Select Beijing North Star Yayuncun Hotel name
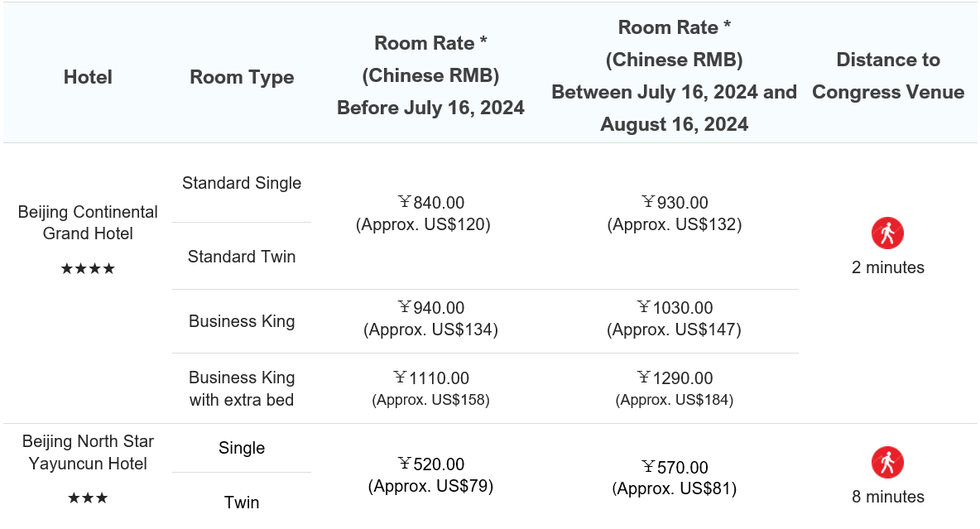980x529 pixels. [88, 452]
